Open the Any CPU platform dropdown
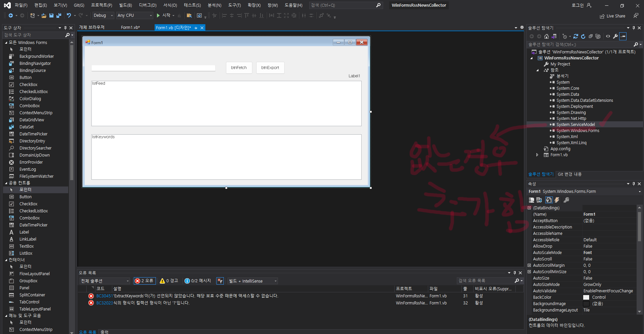Image resolution: width=644 pixels, height=334 pixels. [x=135, y=15]
